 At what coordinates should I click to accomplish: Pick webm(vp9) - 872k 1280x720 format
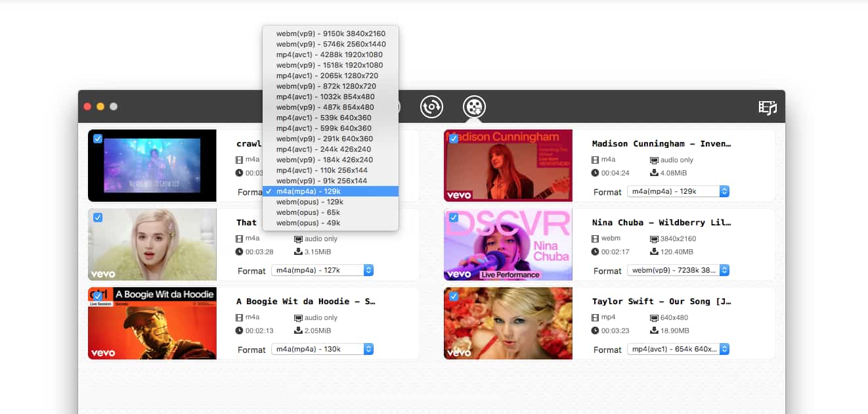[330, 86]
